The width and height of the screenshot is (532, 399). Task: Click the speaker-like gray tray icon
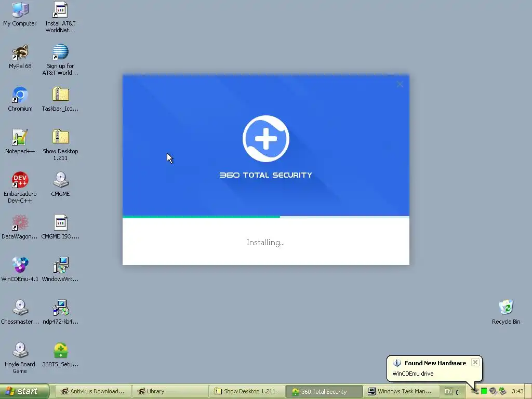(494, 392)
